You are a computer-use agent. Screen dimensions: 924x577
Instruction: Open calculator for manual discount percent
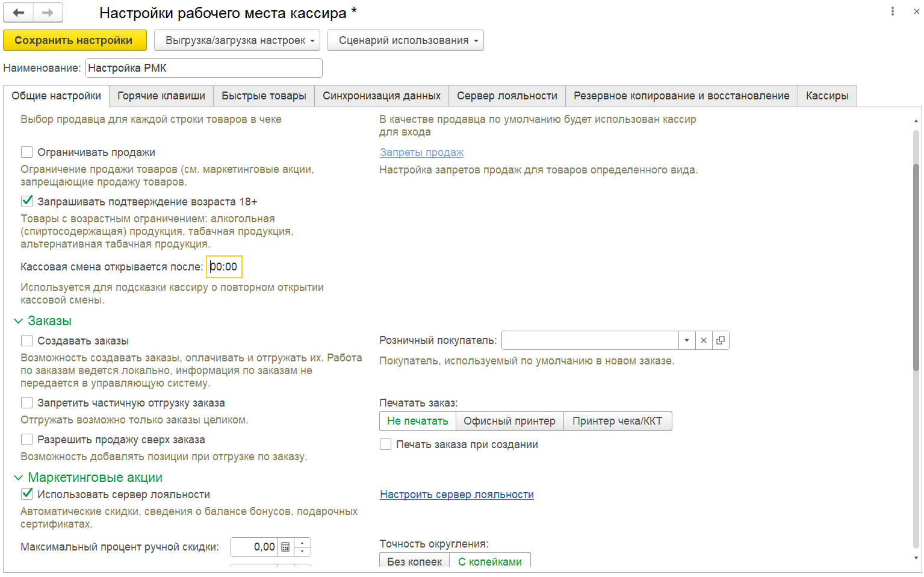[x=285, y=547]
